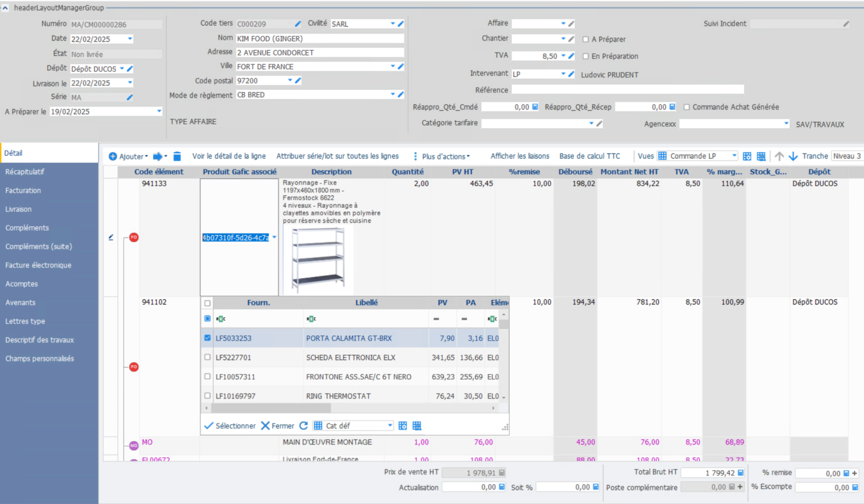Click the pencil edit icon beside Code tiers
The height and width of the screenshot is (504, 864).
[298, 24]
